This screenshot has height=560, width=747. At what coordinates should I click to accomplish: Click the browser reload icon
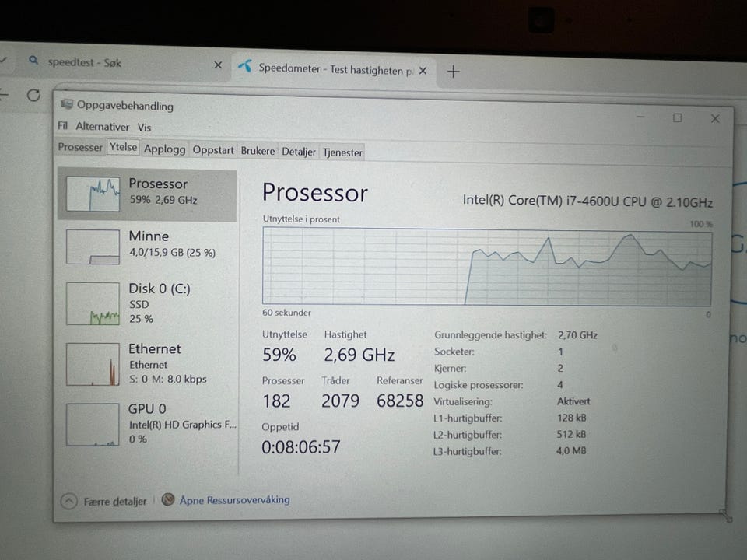pos(33,95)
